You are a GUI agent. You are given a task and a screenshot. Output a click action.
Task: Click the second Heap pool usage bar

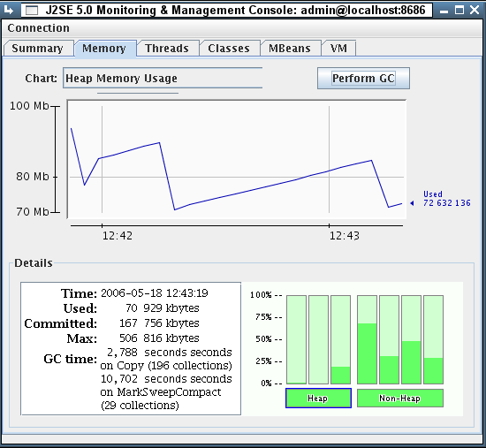click(x=318, y=340)
